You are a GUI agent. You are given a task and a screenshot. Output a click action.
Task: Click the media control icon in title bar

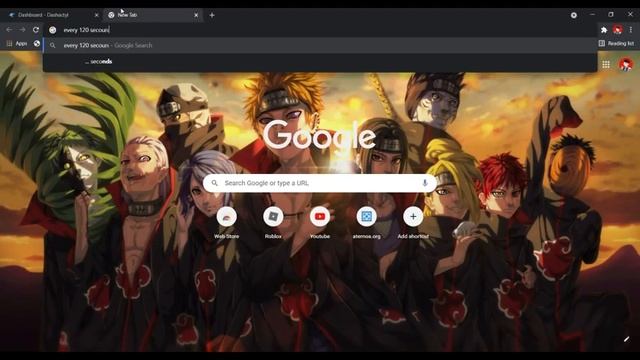tap(573, 15)
